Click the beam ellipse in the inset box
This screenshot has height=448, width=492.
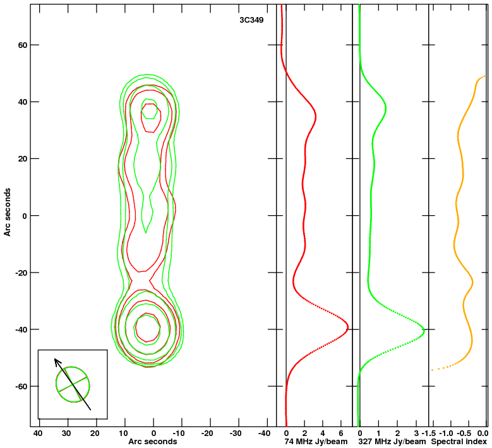point(73,384)
